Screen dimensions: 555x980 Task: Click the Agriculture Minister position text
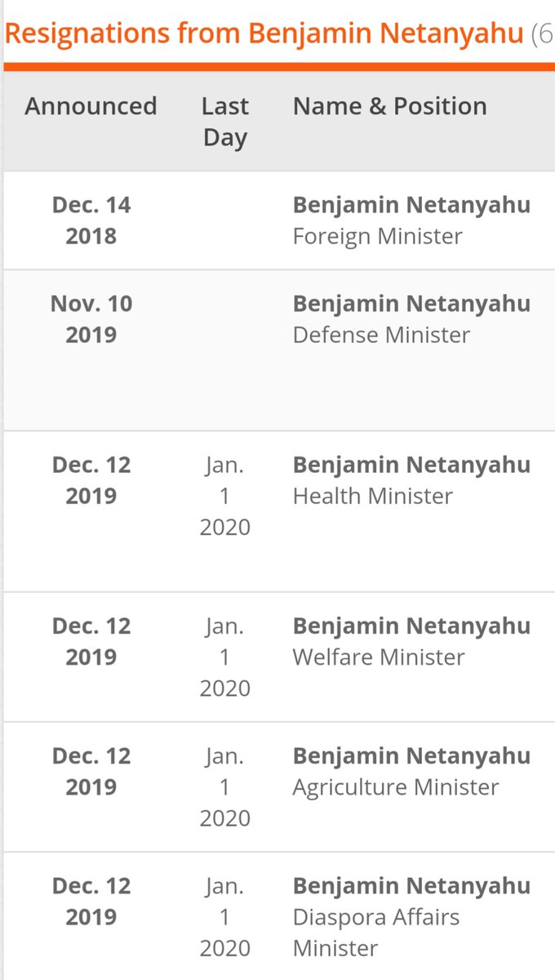pos(396,787)
